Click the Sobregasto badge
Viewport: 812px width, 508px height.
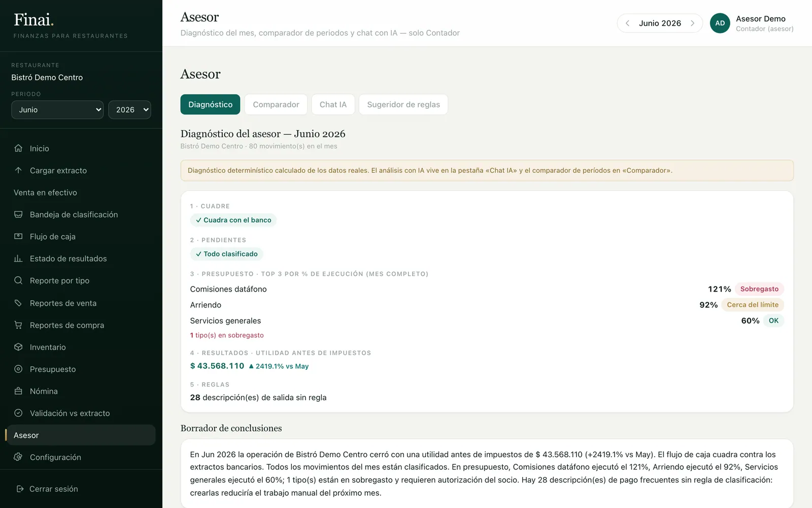[759, 289]
